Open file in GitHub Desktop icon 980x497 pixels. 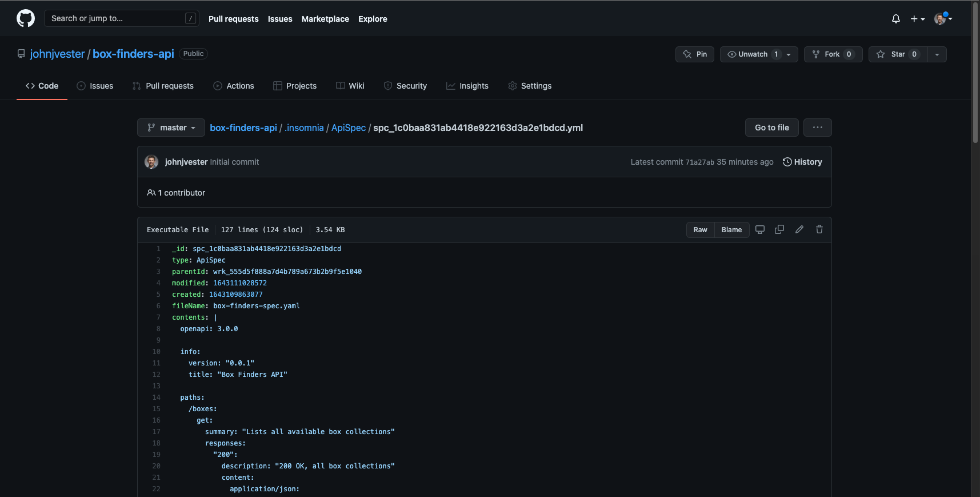[759, 229]
